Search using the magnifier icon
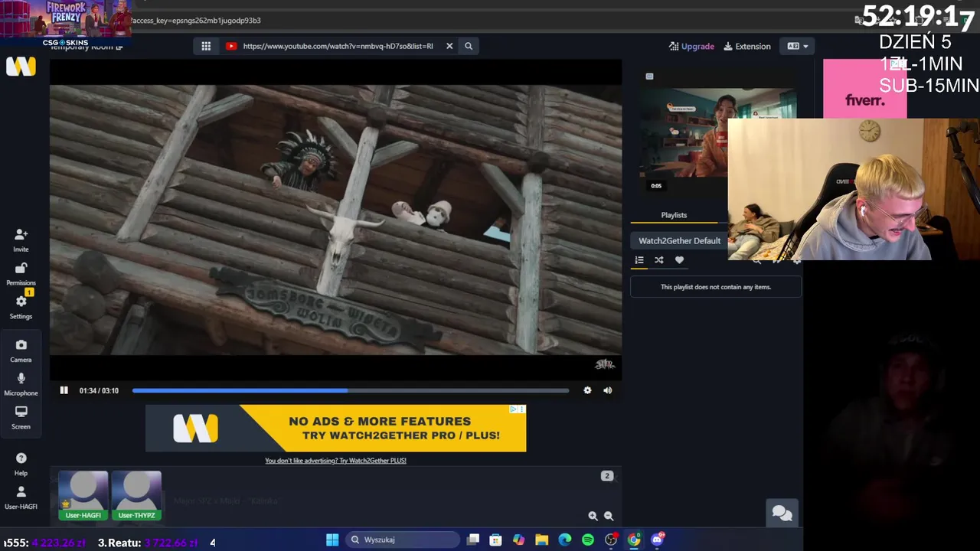The image size is (980, 551). (x=469, y=46)
